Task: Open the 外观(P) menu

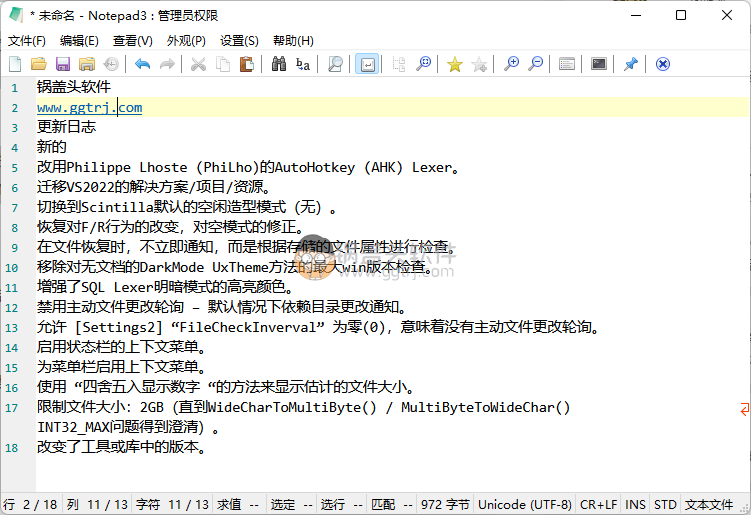Action: click(186, 41)
